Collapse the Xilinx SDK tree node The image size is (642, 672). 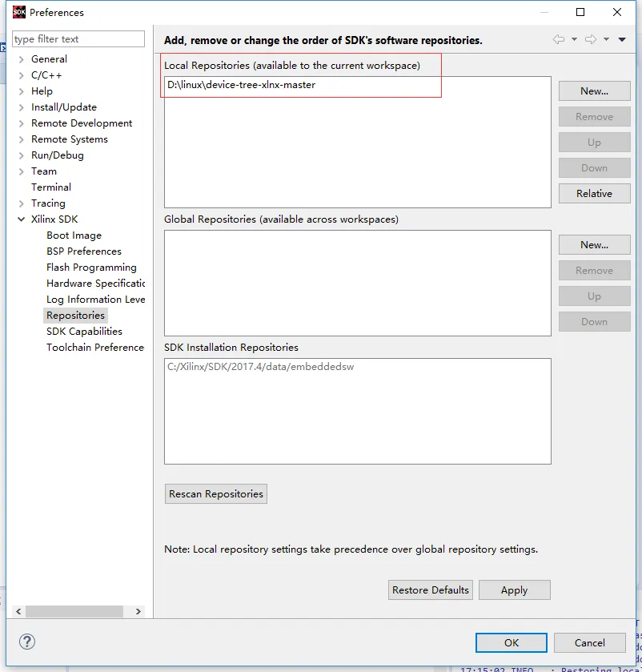(x=22, y=219)
